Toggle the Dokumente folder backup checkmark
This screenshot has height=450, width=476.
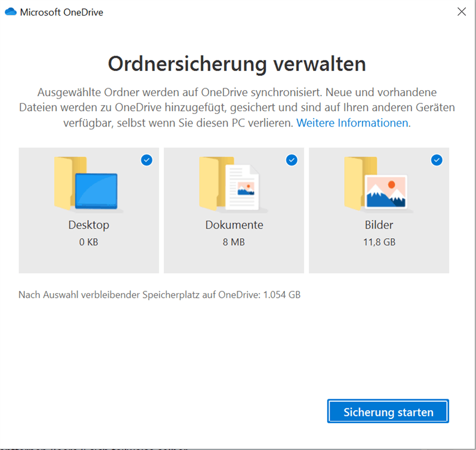[291, 159]
